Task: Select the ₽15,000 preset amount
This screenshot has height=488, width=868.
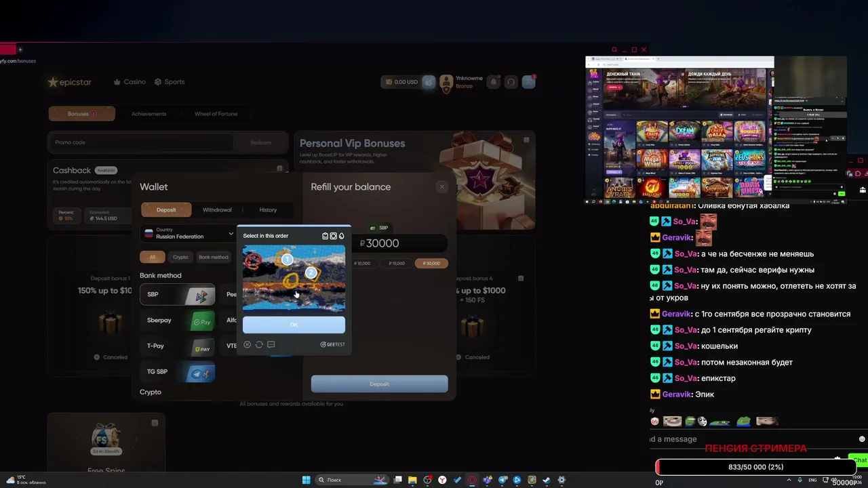Action: pyautogui.click(x=397, y=263)
